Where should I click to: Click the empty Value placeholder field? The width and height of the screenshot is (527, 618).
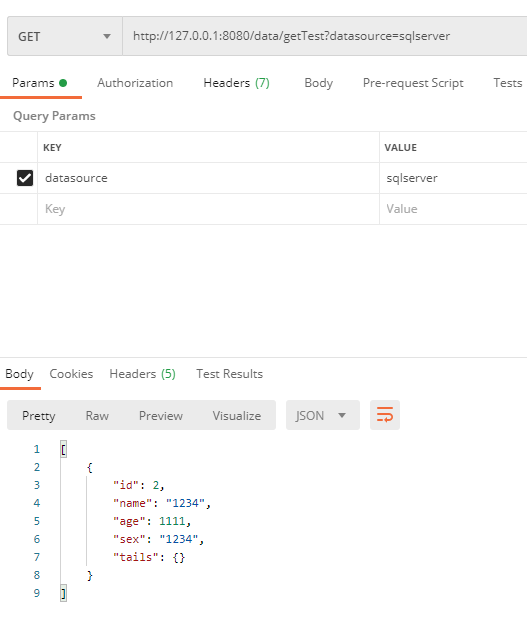[453, 209]
